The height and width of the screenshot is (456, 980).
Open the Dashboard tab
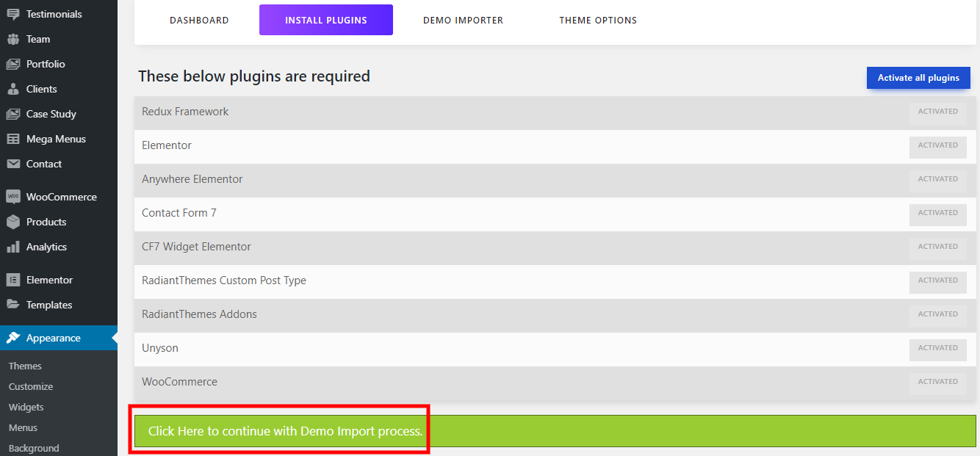click(x=199, y=21)
